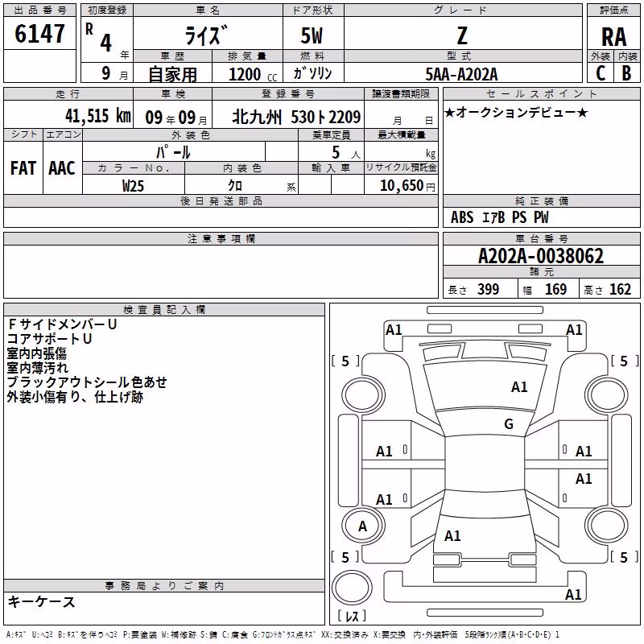
Task: Select the shift type FAT
Action: (23, 168)
